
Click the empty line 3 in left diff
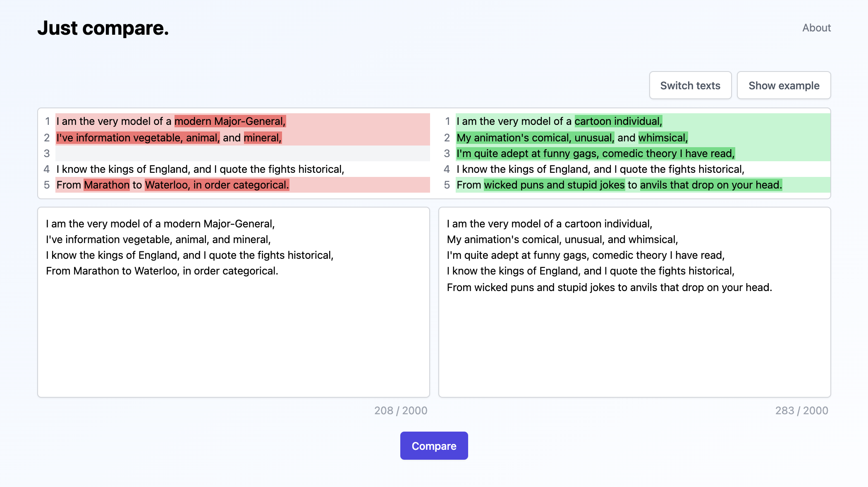(242, 153)
